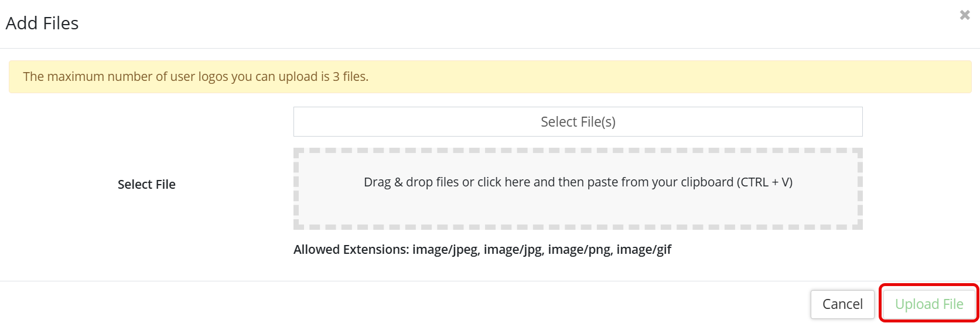Click the bold "Select File" field label
The height and width of the screenshot is (323, 980).
(x=146, y=185)
